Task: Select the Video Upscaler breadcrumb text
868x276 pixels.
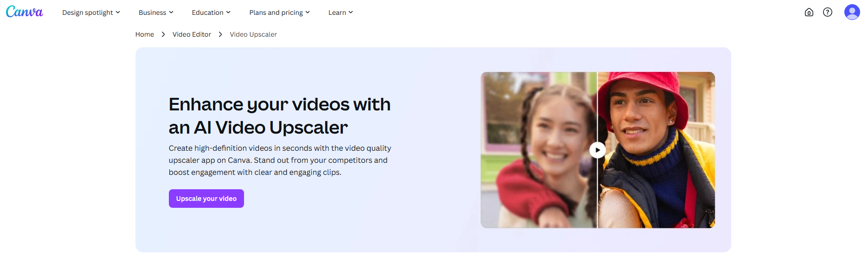Action: pyautogui.click(x=253, y=34)
